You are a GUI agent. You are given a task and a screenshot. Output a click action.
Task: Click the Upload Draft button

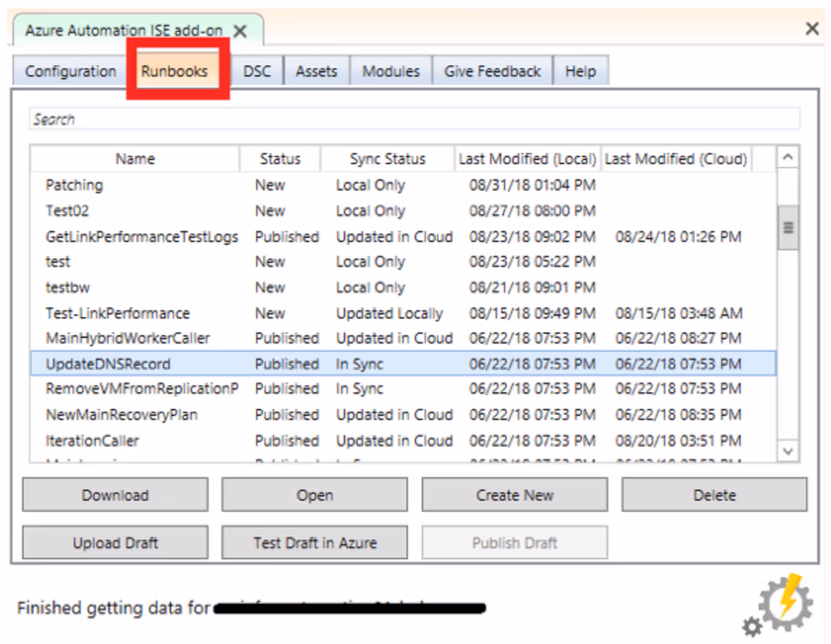pos(115,542)
